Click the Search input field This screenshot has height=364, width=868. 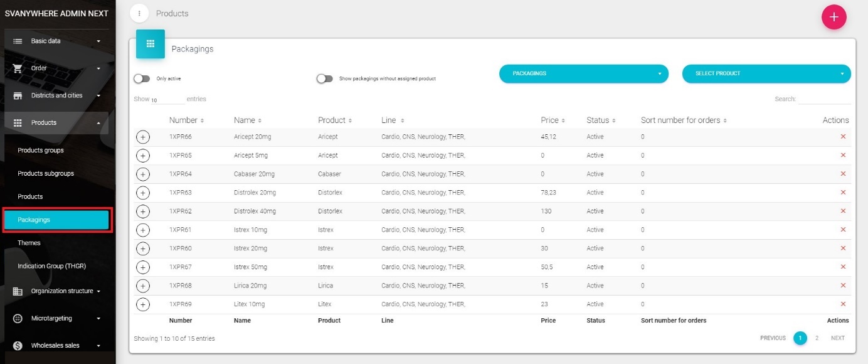[x=824, y=99]
